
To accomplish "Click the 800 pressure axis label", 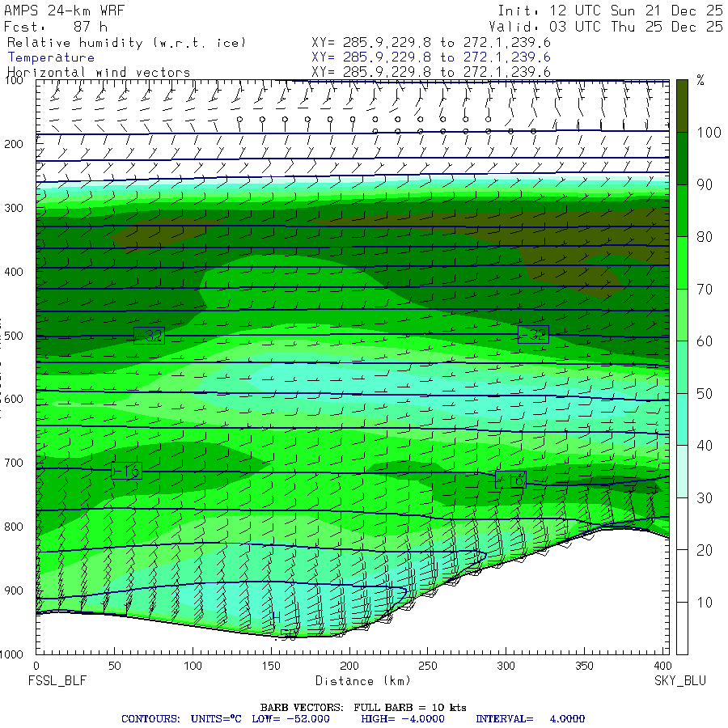I will click(14, 527).
